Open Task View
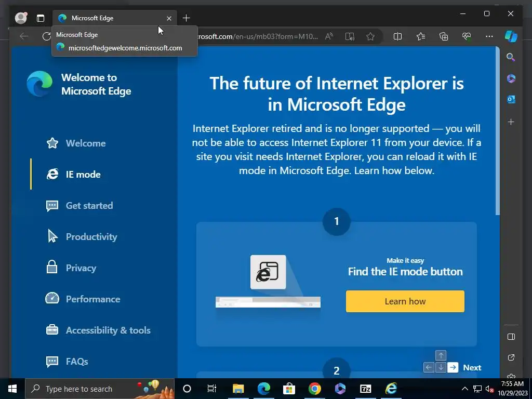 click(212, 389)
